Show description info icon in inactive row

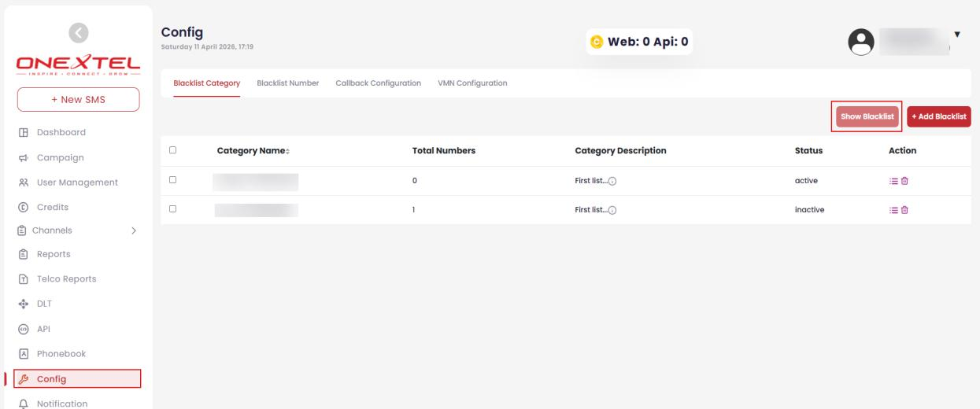pyautogui.click(x=612, y=210)
